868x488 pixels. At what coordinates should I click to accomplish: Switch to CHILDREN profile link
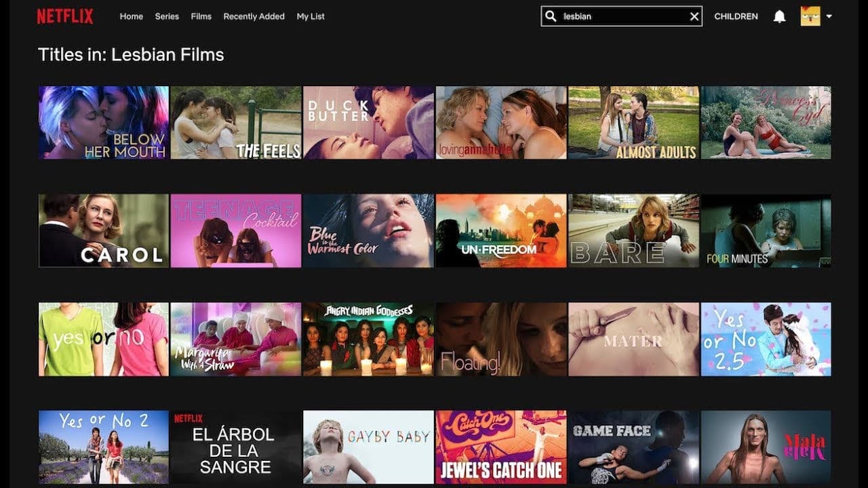(736, 16)
